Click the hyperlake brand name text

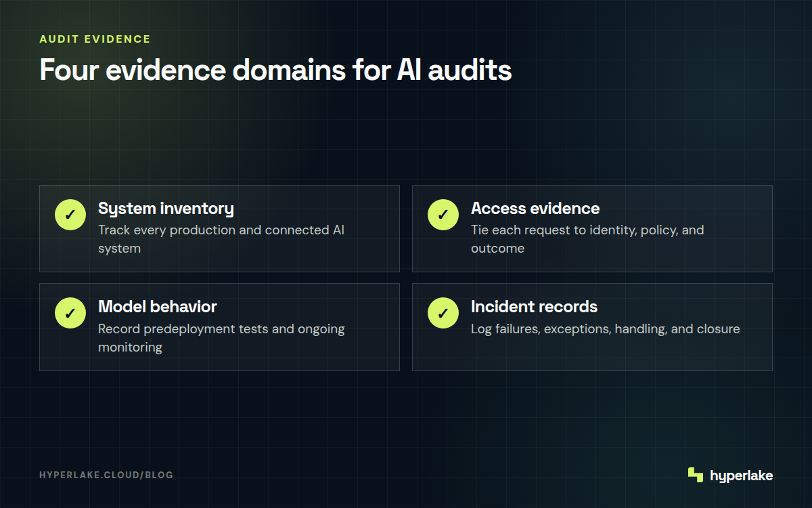741,475
